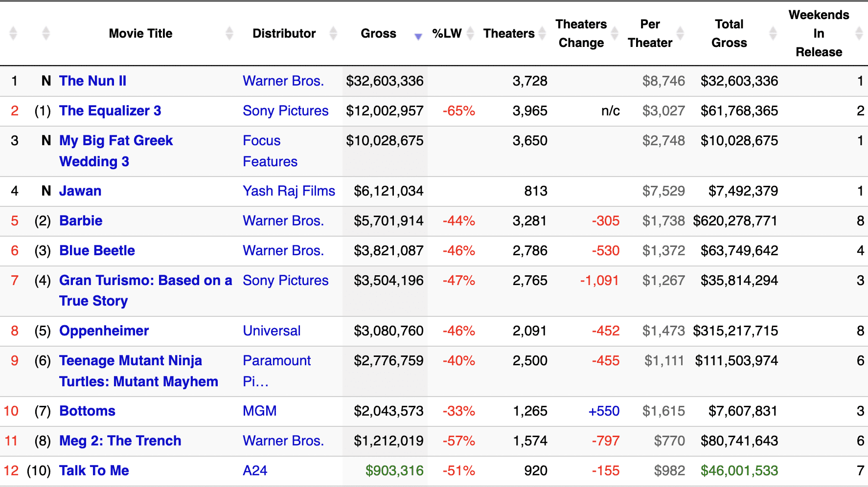Select Meg 2 per theater value $770
This screenshot has height=487, width=868.
coord(669,441)
